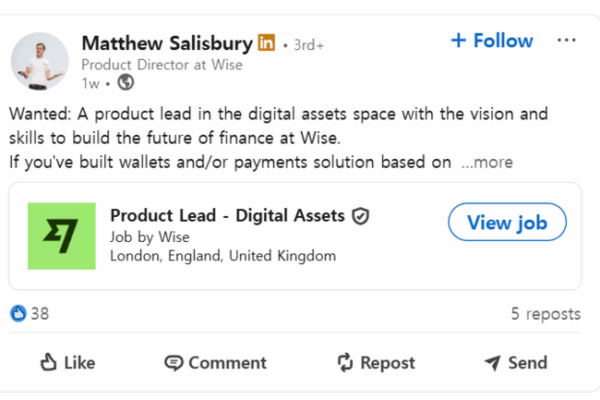Click the Wise company logo

coord(62,236)
